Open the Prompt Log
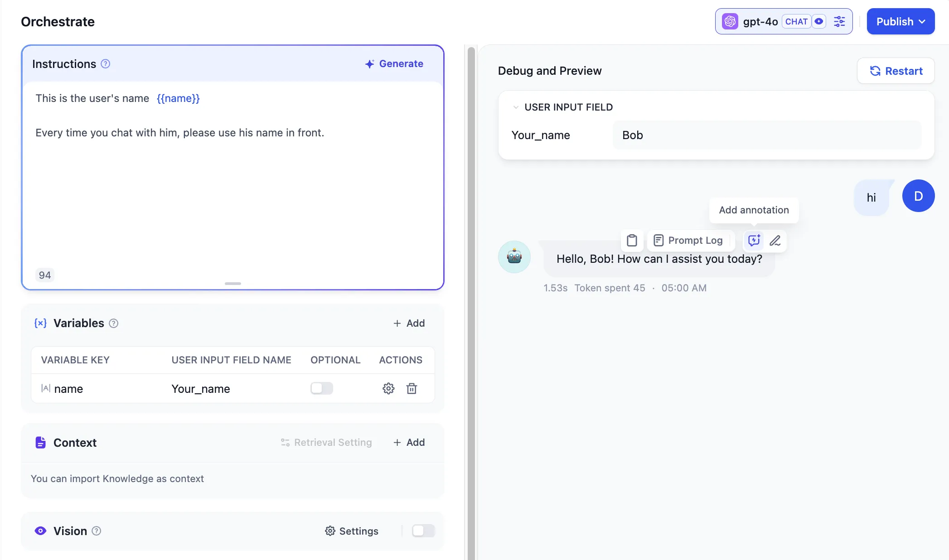 coord(688,241)
